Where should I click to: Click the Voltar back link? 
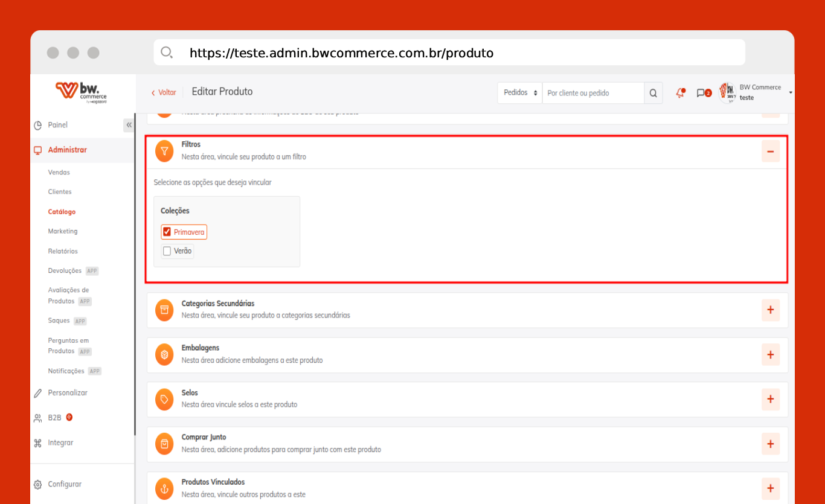(164, 92)
